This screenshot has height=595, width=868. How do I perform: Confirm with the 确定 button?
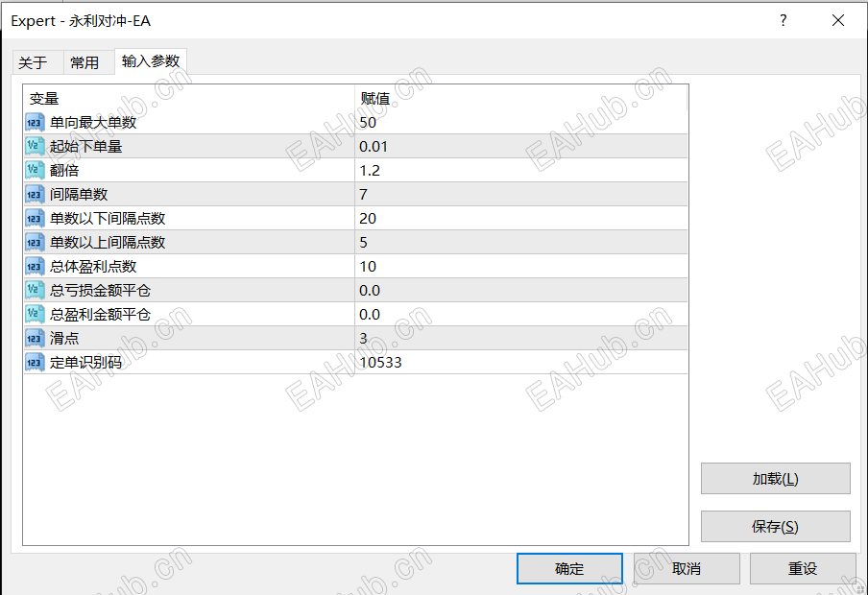tap(569, 568)
